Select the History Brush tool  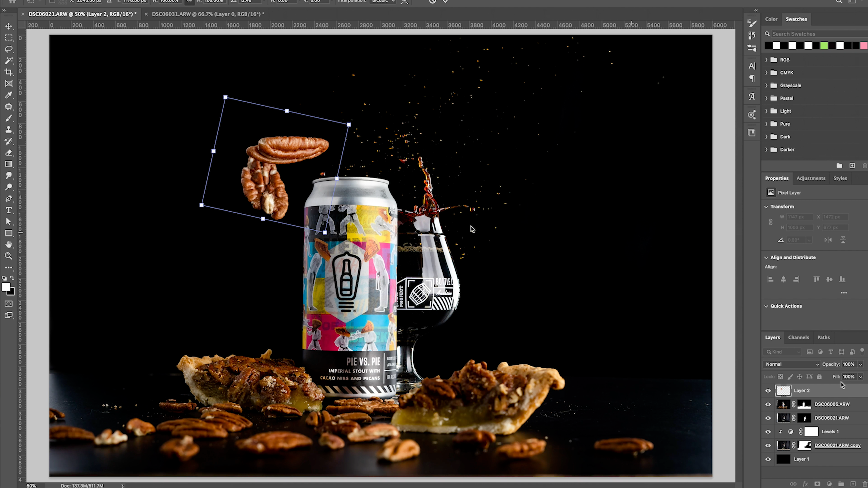(x=9, y=141)
